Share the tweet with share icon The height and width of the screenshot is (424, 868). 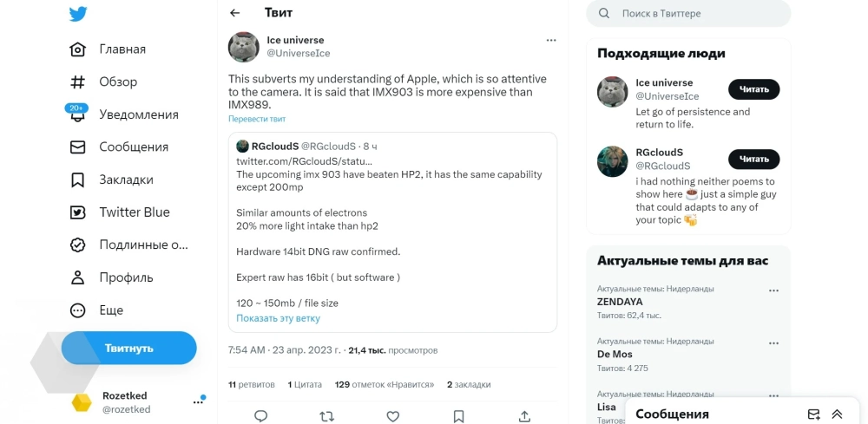524,416
